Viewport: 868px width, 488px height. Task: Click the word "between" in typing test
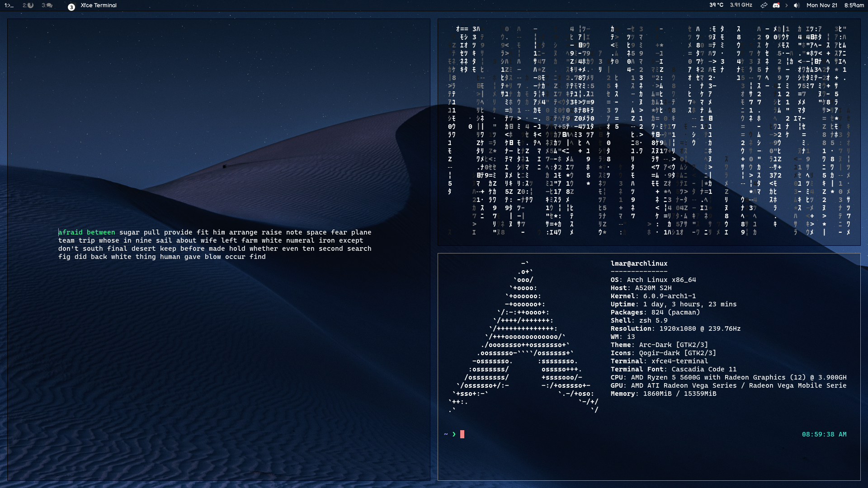(x=101, y=232)
